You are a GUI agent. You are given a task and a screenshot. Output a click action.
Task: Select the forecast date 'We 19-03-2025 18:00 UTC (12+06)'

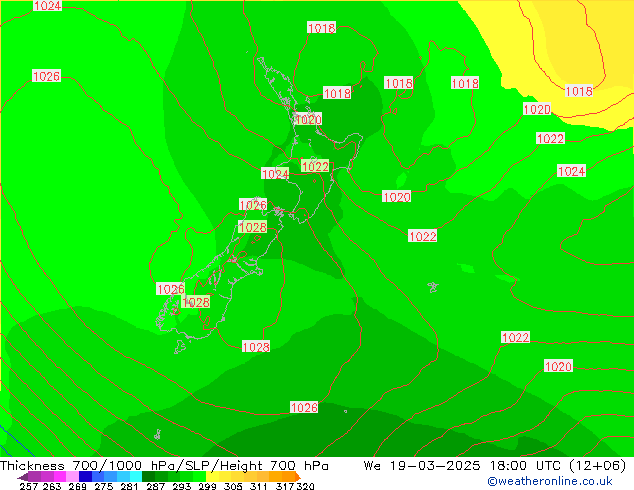[x=495, y=466]
